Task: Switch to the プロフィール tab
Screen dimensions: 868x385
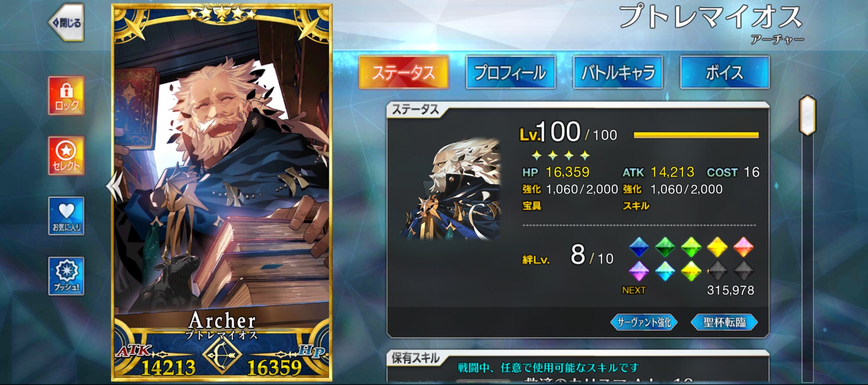Action: click(x=511, y=72)
